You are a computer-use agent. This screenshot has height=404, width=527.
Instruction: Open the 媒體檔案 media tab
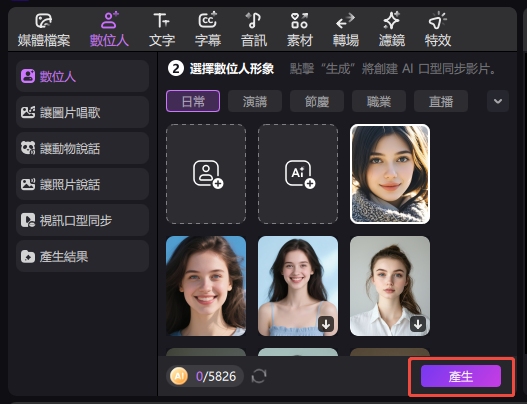click(44, 30)
